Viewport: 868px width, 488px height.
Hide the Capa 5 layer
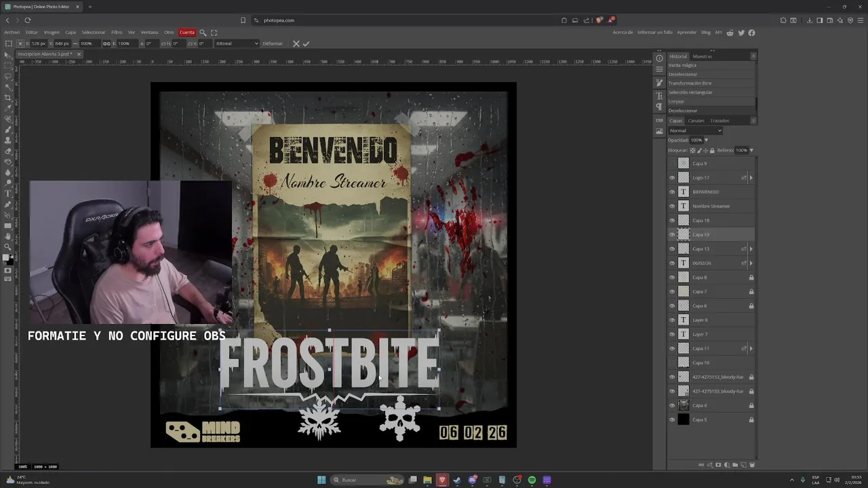(672, 420)
